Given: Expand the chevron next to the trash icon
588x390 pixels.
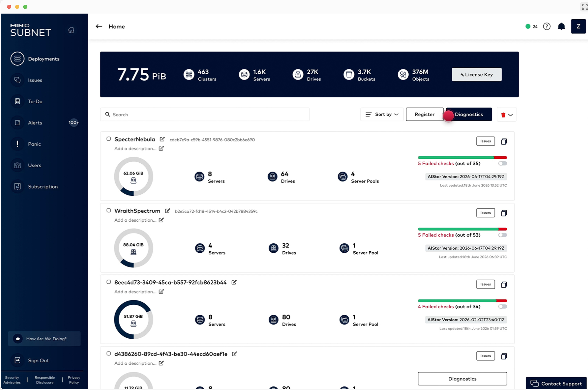Looking at the screenshot, I should (511, 115).
